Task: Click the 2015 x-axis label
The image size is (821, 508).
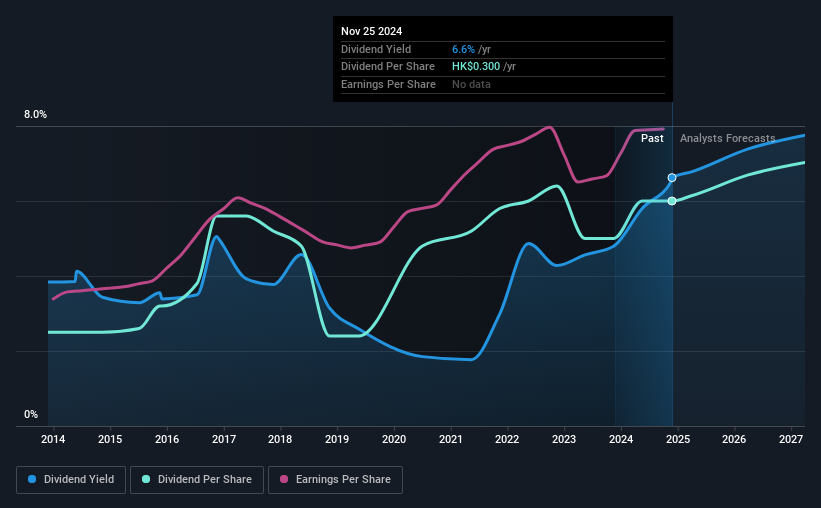Action: [x=110, y=439]
